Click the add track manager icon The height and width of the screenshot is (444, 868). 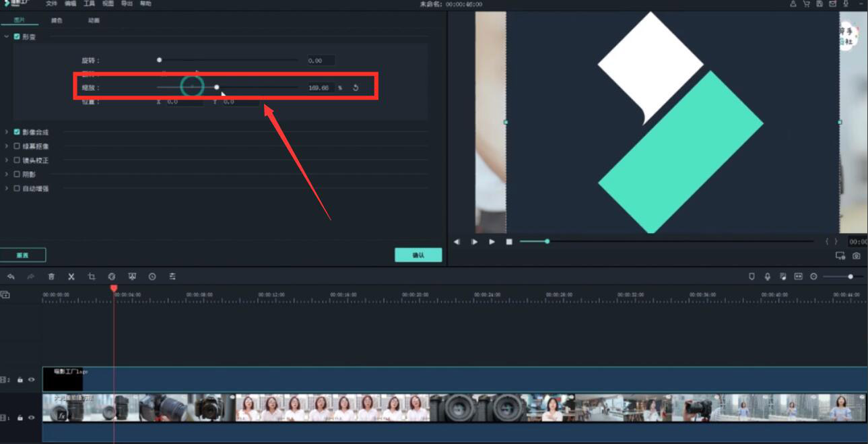click(x=5, y=295)
